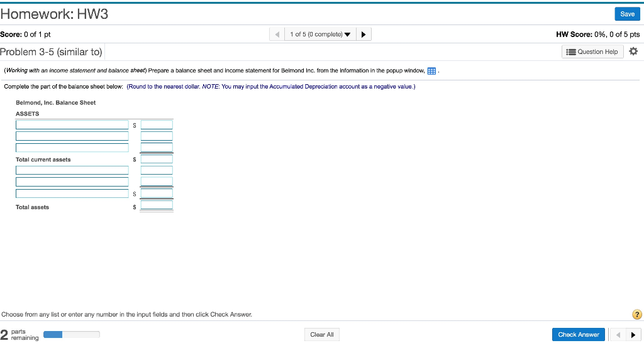Viewport: 644px width, 348px height.
Task: Click the bottom next part arrow
Action: point(633,335)
